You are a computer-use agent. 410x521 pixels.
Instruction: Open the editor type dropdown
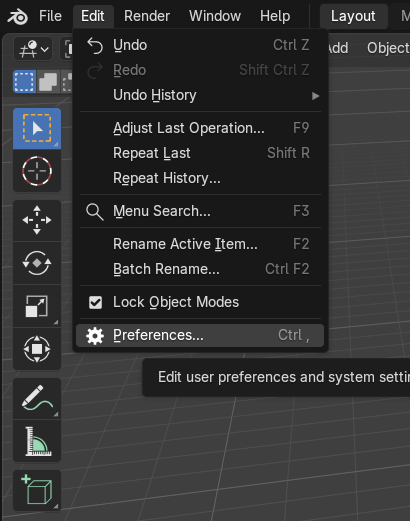coord(33,49)
